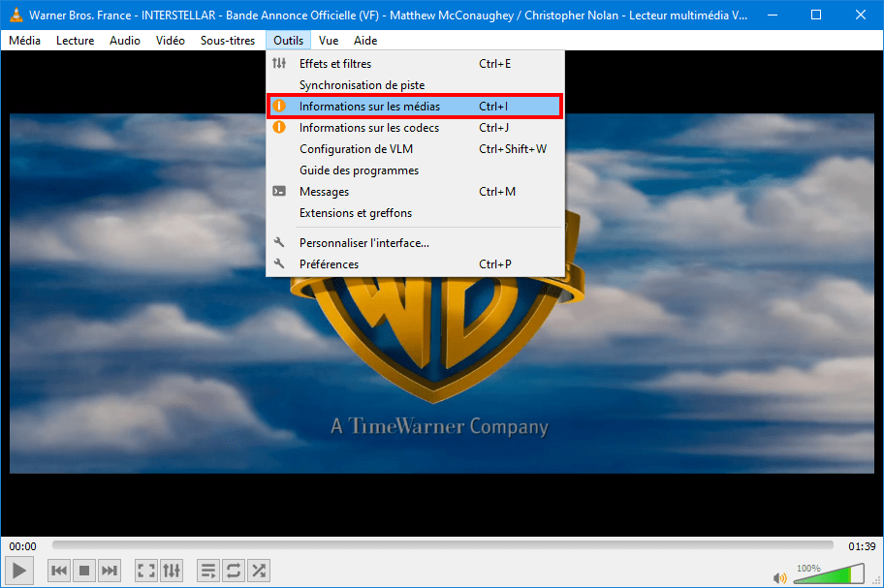The image size is (884, 588).
Task: Open the Vidéo menu
Action: coord(171,41)
